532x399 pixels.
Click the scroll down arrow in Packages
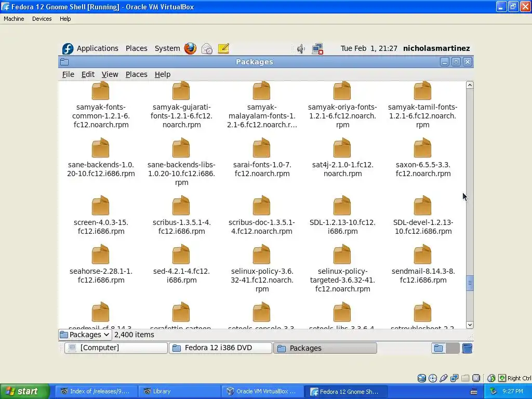[x=470, y=325]
